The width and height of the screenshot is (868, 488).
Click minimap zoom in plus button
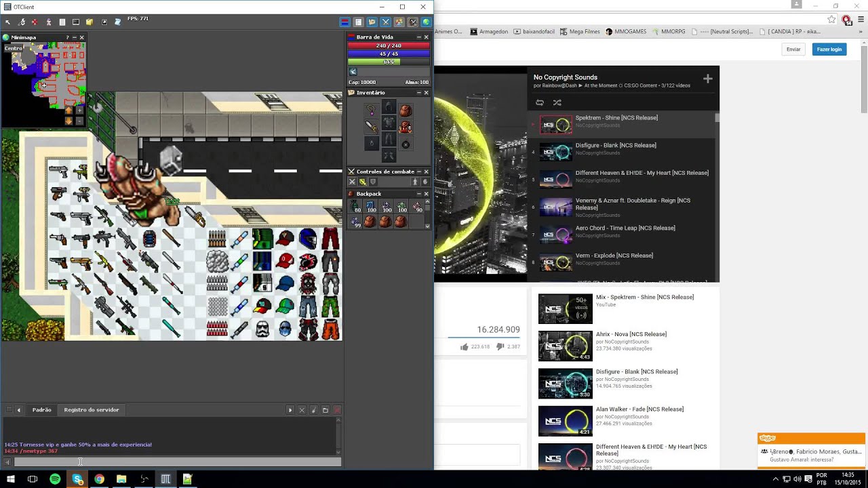79,110
